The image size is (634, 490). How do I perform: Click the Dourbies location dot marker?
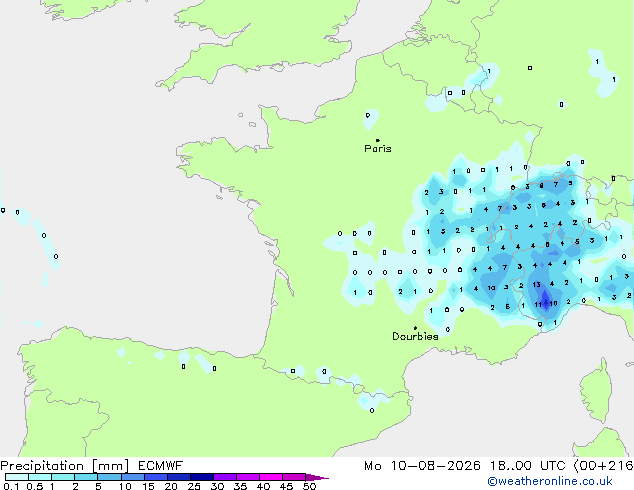[415, 328]
